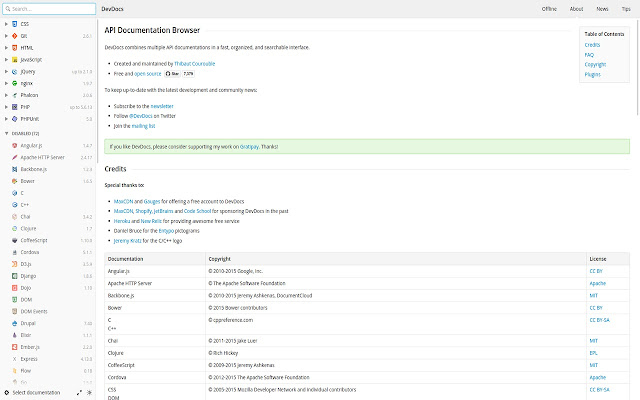
Task: Open the Gratipay link
Action: (249, 147)
